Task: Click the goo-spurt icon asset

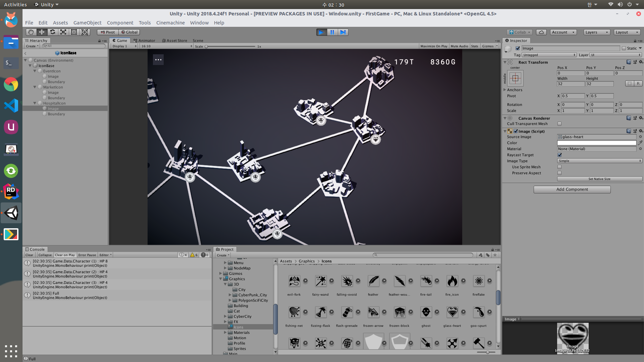Action: point(479,312)
